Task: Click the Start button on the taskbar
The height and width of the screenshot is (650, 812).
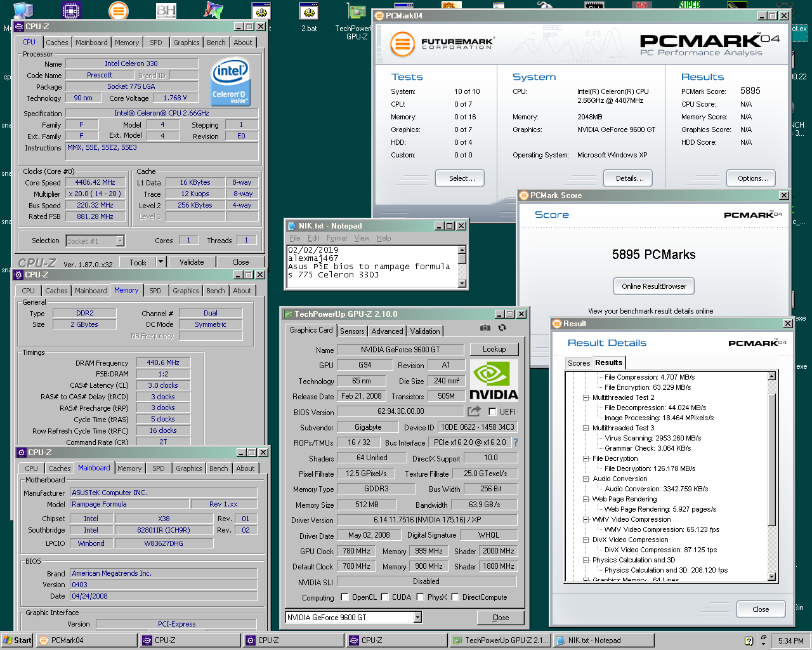Action: (x=17, y=640)
